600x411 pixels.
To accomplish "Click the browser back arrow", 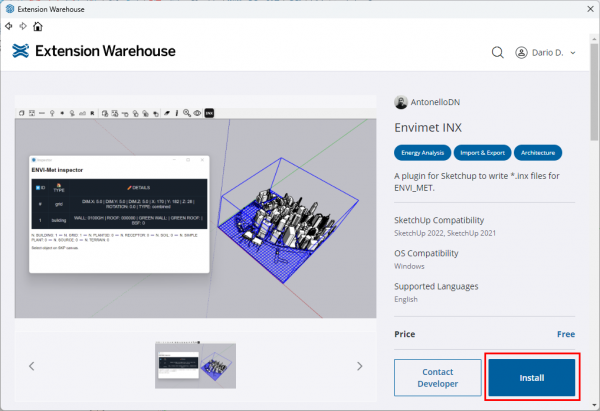I will (x=9, y=26).
